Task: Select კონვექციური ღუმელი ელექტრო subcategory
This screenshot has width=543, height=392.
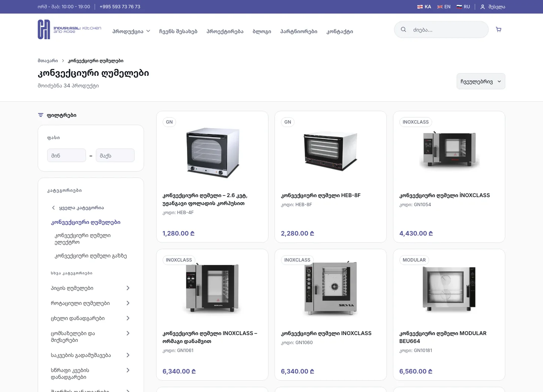Action: pyautogui.click(x=83, y=239)
